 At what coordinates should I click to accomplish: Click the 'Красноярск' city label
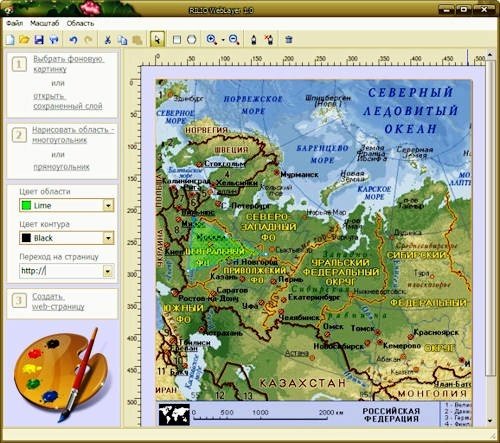(436, 332)
